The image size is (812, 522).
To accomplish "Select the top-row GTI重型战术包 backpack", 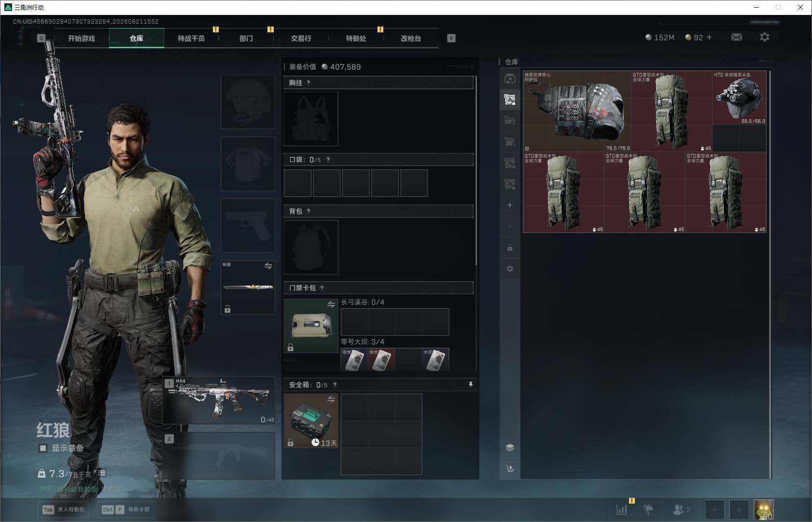I will [x=672, y=111].
